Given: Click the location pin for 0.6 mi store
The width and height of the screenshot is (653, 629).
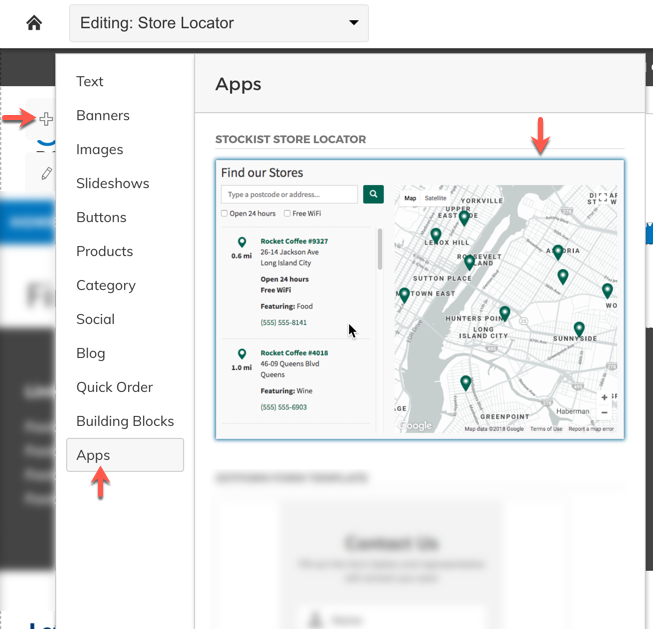Looking at the screenshot, I should click(242, 242).
